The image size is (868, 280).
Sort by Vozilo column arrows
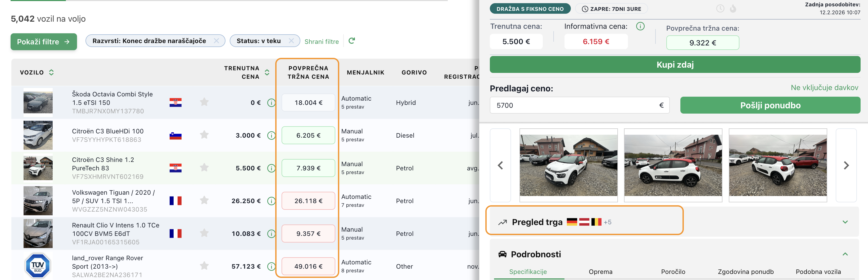pos(51,72)
